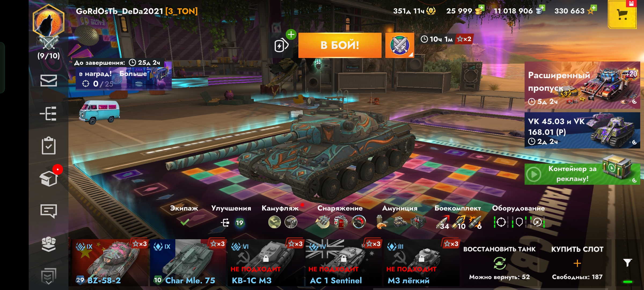Viewport: 644px width, 290px height.
Task: Open the mail envelope icon
Action: [x=49, y=80]
